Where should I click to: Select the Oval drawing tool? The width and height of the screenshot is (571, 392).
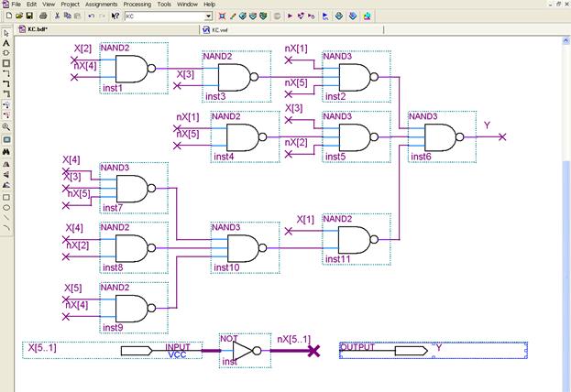(6, 207)
